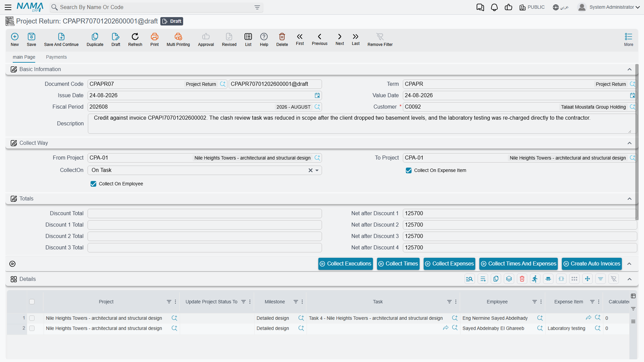Toggle Collect On Employee checkbox
The image size is (644, 362).
pyautogui.click(x=93, y=184)
